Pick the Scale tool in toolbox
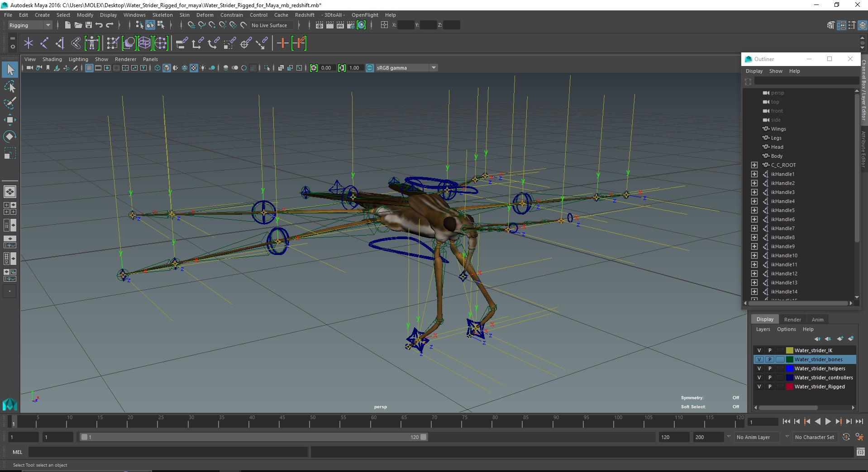Image resolution: width=868 pixels, height=472 pixels. point(10,153)
